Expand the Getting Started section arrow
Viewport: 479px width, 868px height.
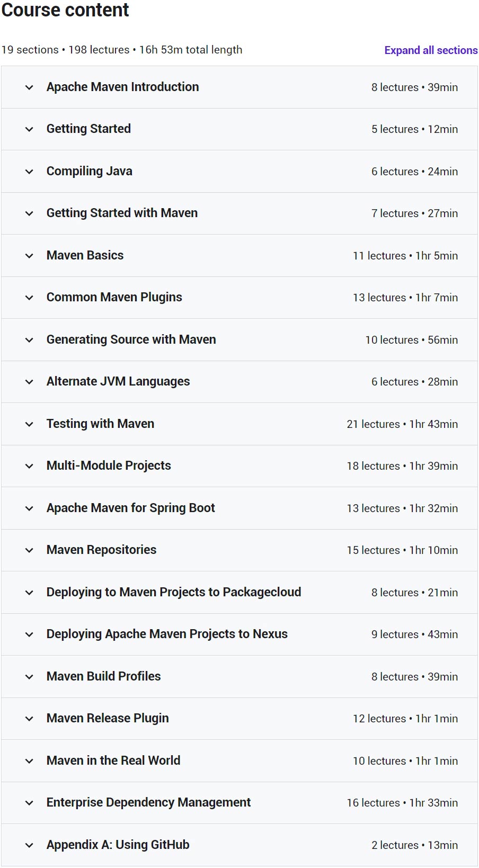pos(29,129)
